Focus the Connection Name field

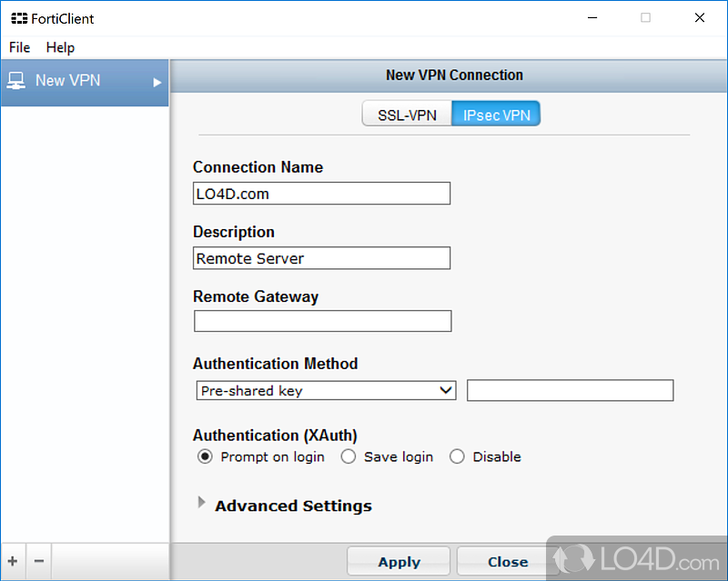[322, 193]
